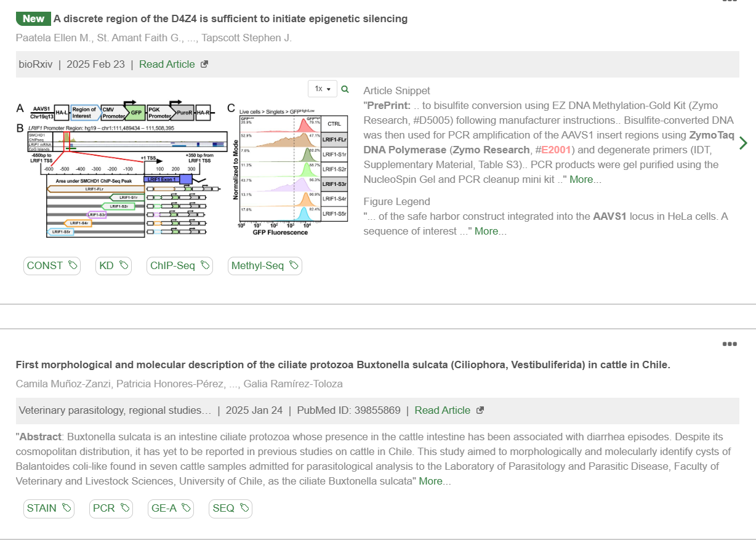Click the tag icon on the STAIN label

click(x=66, y=509)
